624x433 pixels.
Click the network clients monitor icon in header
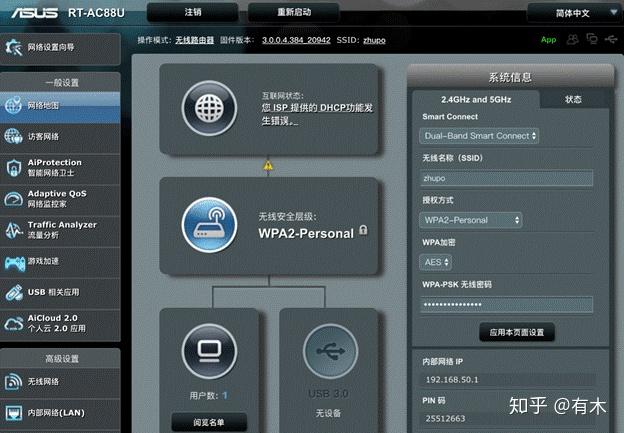click(x=592, y=39)
